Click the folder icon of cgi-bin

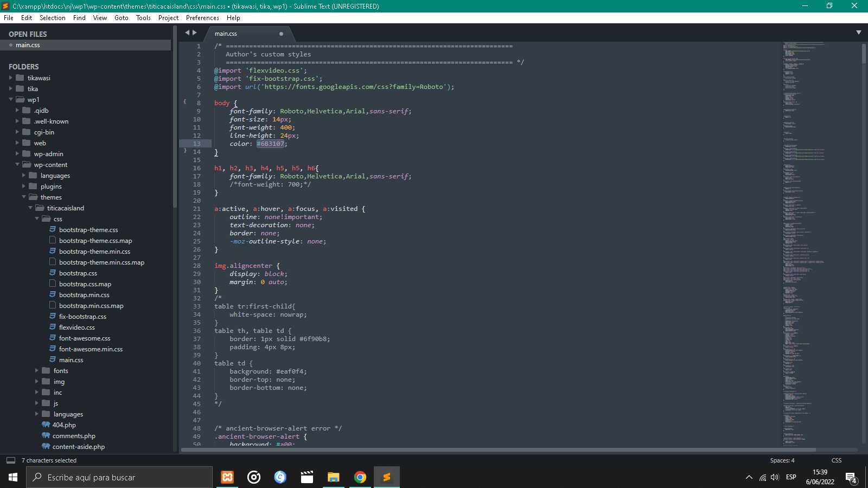tap(27, 132)
